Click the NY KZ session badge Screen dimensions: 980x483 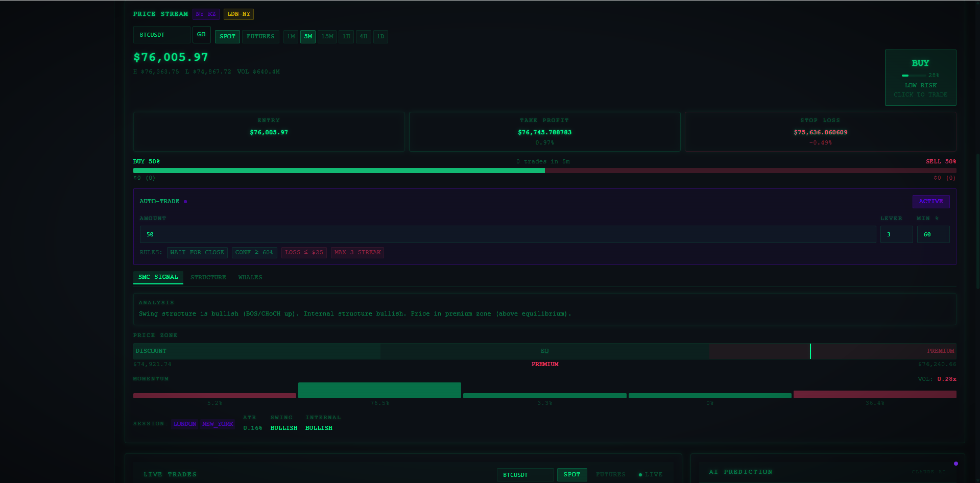206,14
